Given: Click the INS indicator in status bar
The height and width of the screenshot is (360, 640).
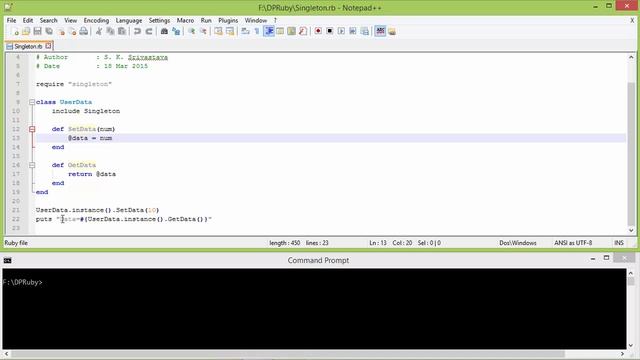Looking at the screenshot, I should [619, 243].
